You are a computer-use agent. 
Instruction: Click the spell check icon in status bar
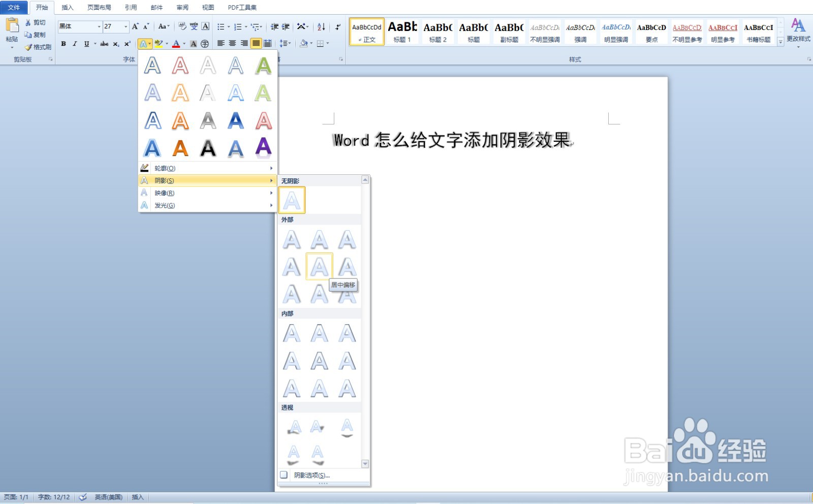point(83,497)
